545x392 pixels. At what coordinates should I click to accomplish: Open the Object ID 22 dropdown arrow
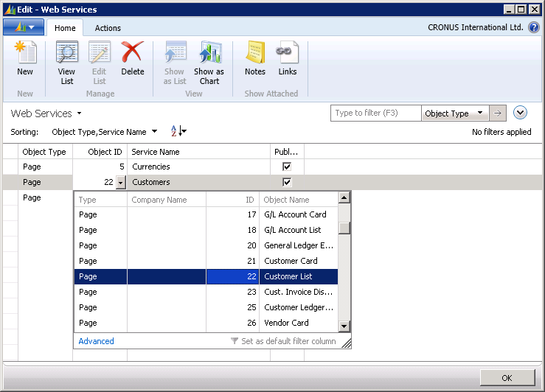point(121,183)
